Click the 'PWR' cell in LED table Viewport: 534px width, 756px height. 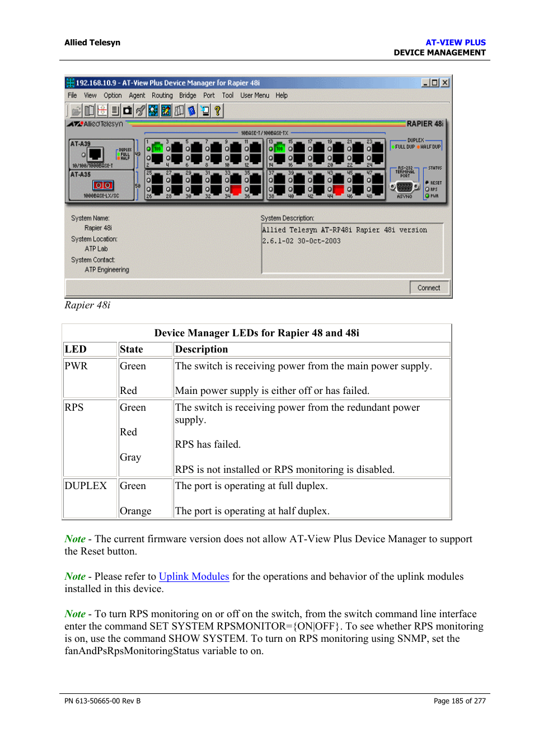click(90, 378)
